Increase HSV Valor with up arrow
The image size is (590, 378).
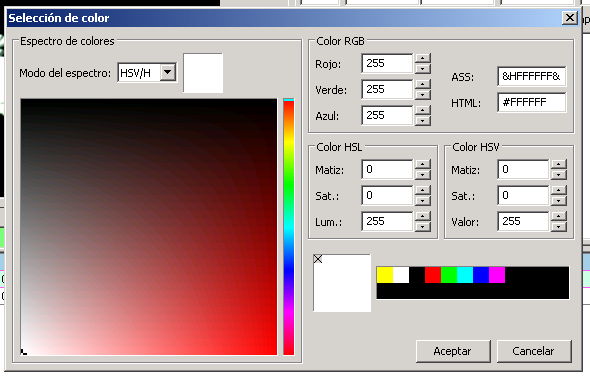(x=558, y=216)
